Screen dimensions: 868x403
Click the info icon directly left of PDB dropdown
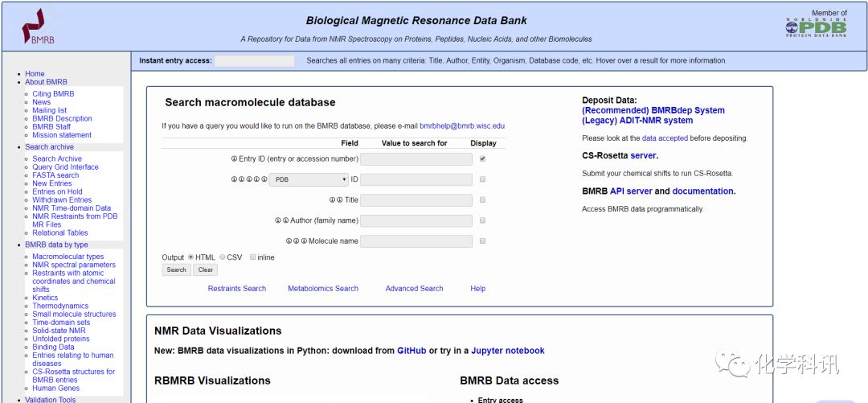pos(264,179)
